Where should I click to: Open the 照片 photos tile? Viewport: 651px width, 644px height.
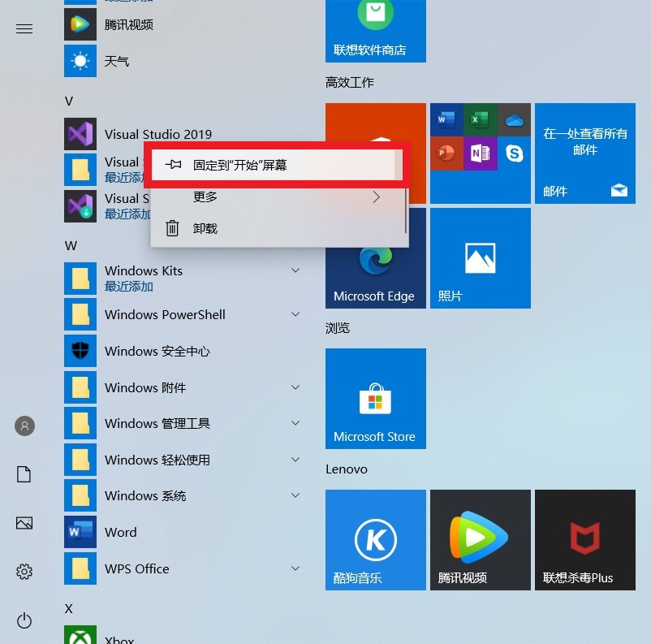[480, 258]
